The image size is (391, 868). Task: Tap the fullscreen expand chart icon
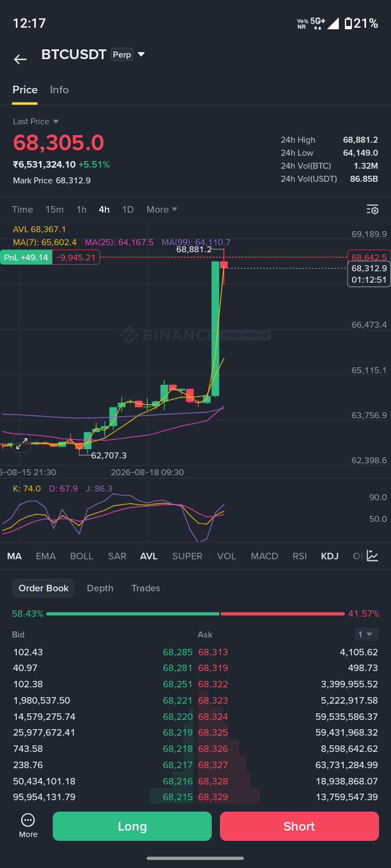pyautogui.click(x=22, y=444)
